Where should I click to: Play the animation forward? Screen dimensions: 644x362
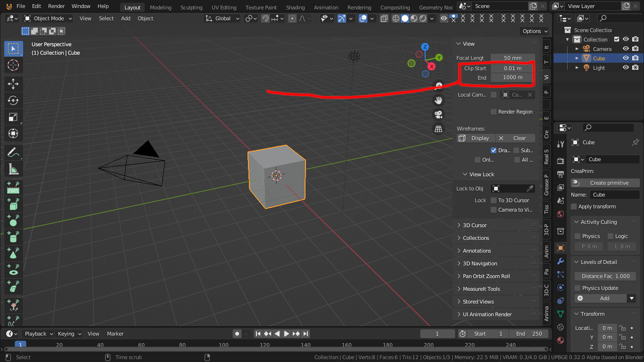click(x=287, y=334)
